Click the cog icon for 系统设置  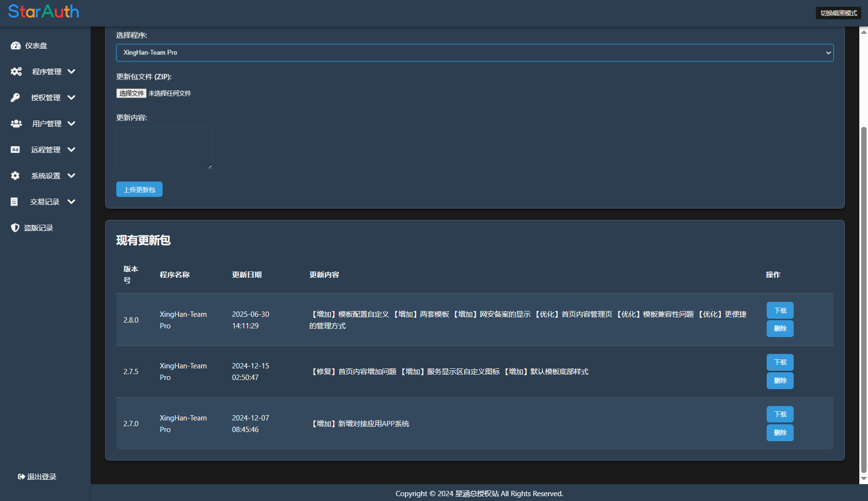pyautogui.click(x=15, y=176)
